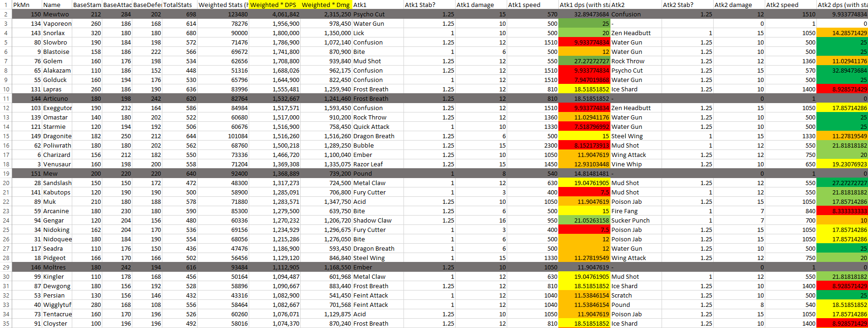Click Venusaur's "Vine Whip" cell
868x328 pixels.
(636, 164)
